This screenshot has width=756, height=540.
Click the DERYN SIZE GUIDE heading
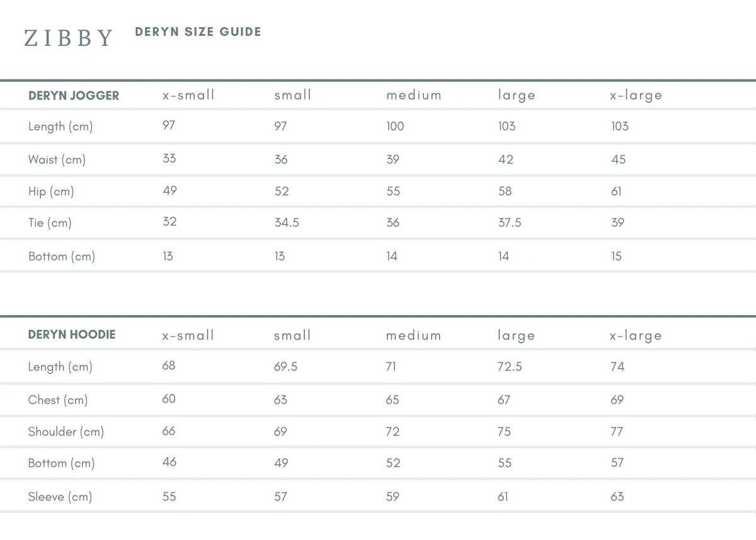198,32
